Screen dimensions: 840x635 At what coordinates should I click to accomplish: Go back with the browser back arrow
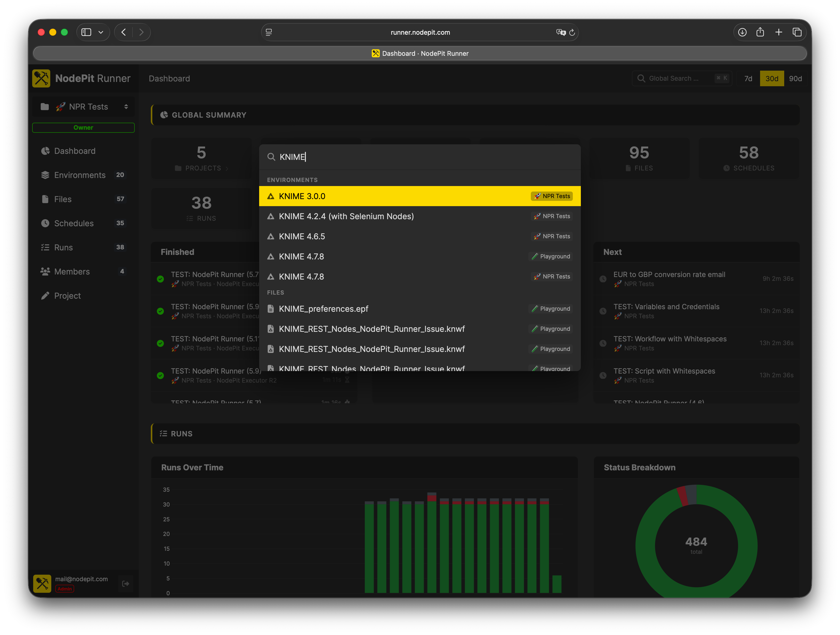[123, 32]
